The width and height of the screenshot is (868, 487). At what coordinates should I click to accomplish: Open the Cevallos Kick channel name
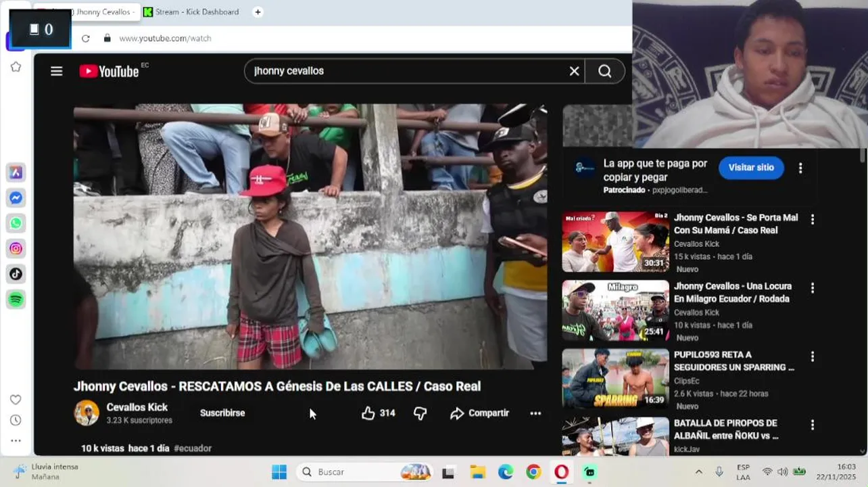click(137, 407)
